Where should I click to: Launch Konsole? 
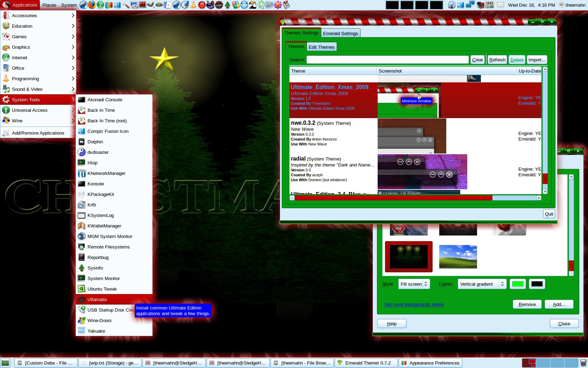(x=114, y=184)
